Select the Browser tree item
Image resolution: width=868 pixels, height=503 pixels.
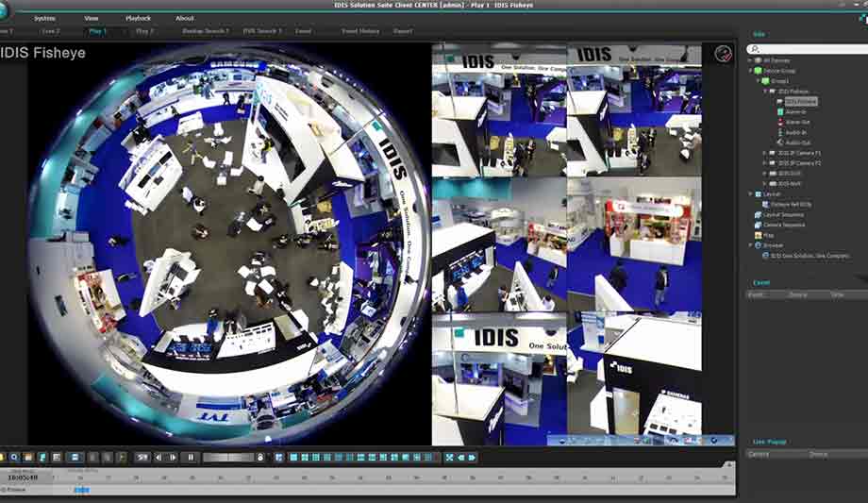pos(773,245)
